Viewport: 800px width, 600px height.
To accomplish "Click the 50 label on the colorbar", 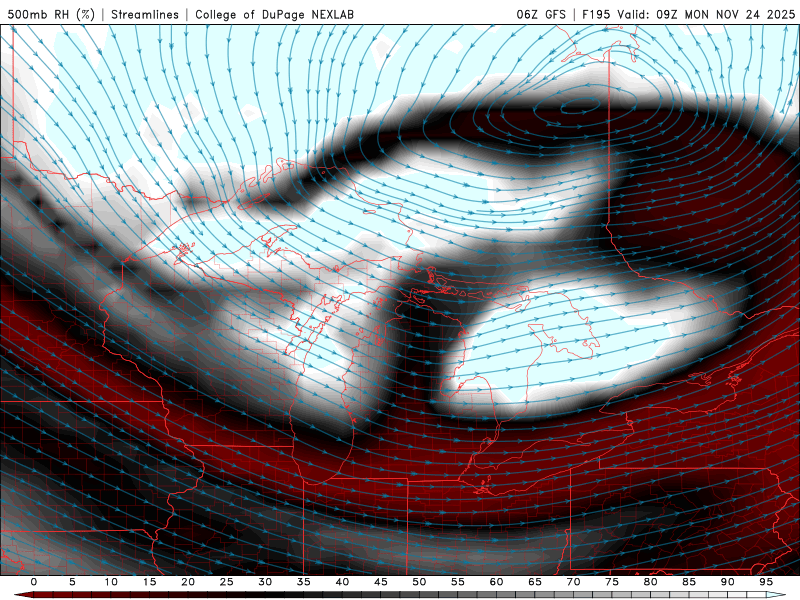I will tap(419, 582).
